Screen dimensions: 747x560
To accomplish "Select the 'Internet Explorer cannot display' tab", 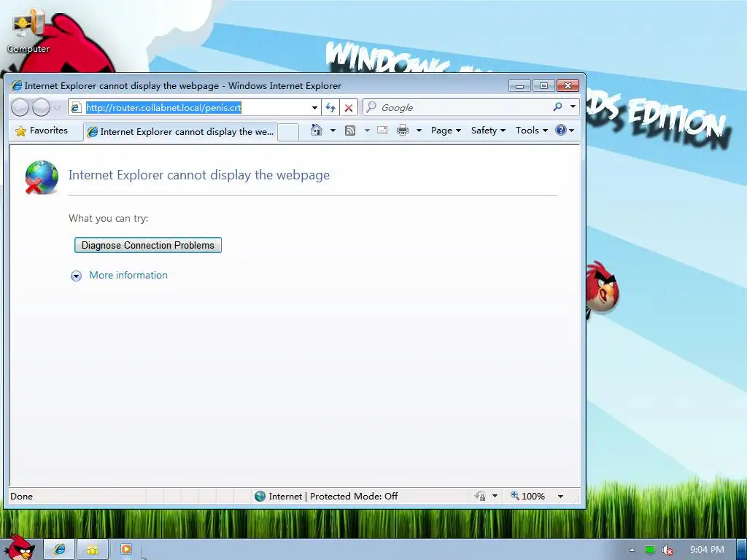I will point(181,132).
